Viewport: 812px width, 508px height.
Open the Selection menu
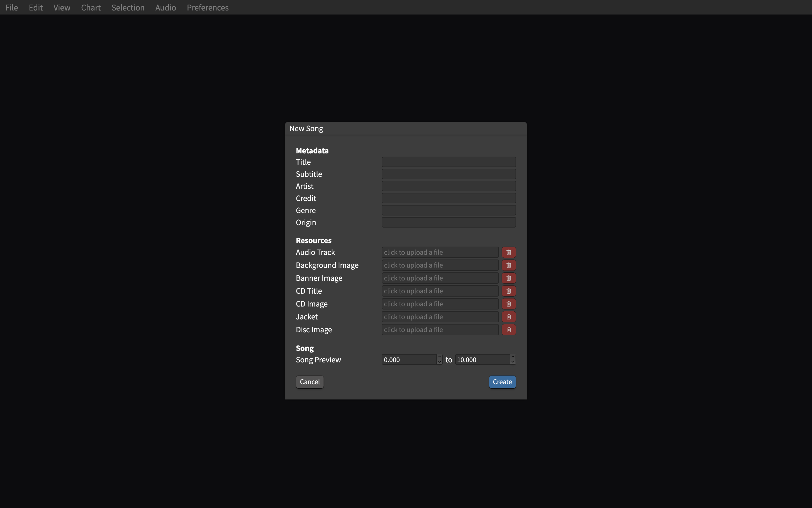pyautogui.click(x=128, y=8)
